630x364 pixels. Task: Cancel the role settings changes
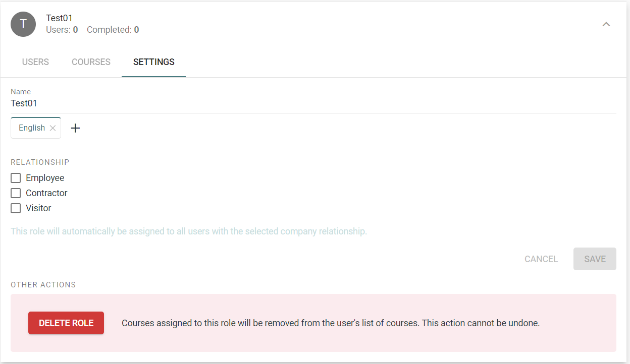[541, 259]
